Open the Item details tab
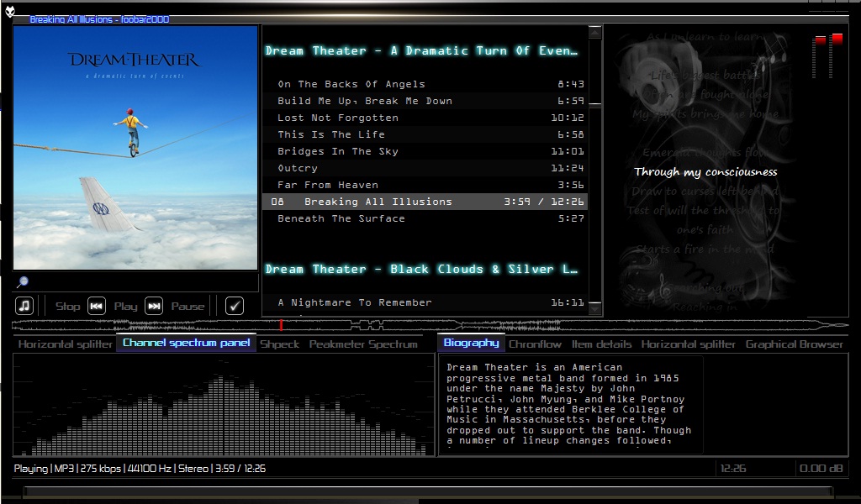This screenshot has height=504, width=861. pyautogui.click(x=601, y=344)
